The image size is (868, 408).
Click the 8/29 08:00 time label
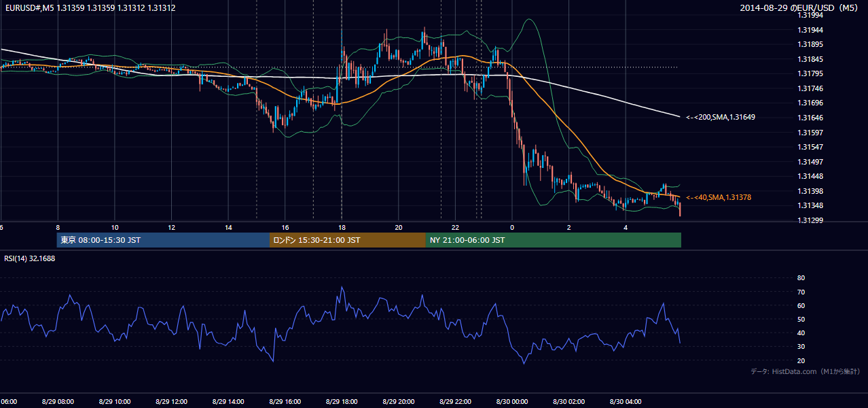pos(56,402)
